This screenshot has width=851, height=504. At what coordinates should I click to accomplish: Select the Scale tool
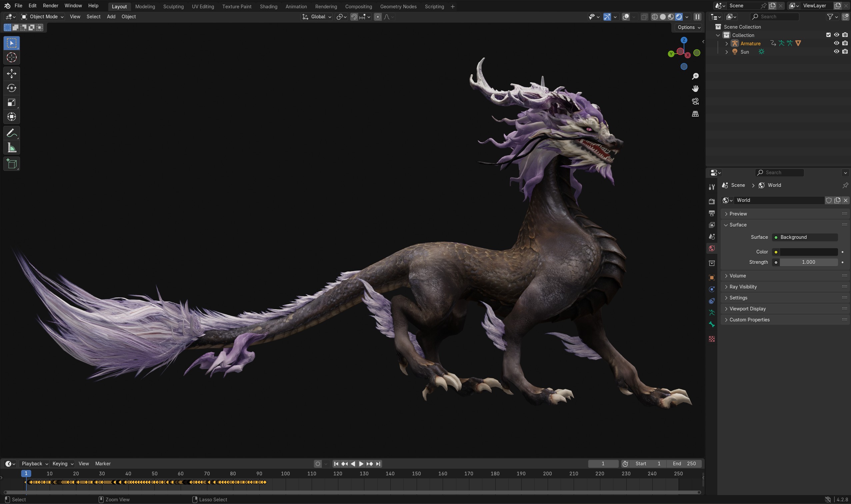12,102
